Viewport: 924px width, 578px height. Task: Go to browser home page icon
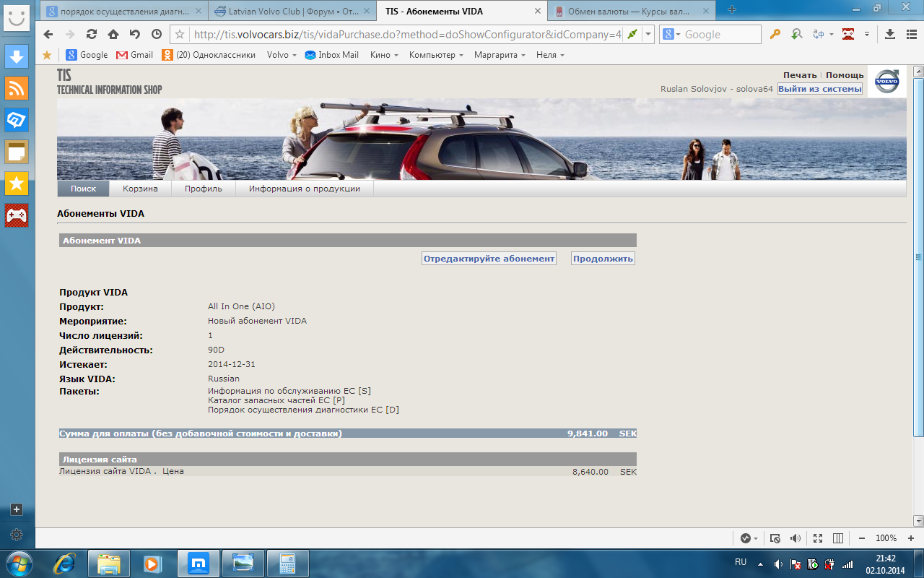click(113, 34)
